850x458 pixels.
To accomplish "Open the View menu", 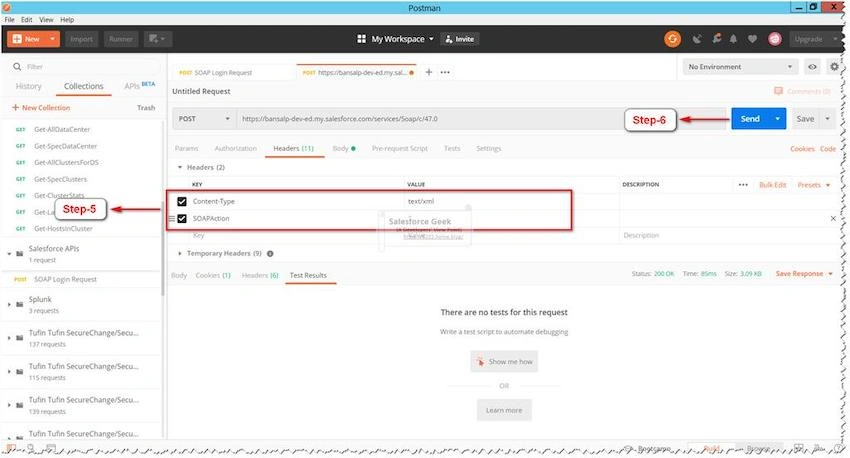I will click(x=46, y=20).
